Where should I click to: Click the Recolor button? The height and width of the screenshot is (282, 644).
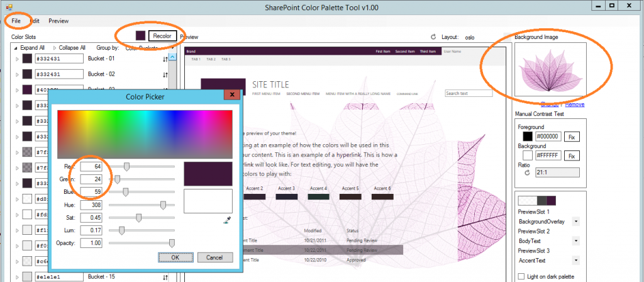point(162,36)
